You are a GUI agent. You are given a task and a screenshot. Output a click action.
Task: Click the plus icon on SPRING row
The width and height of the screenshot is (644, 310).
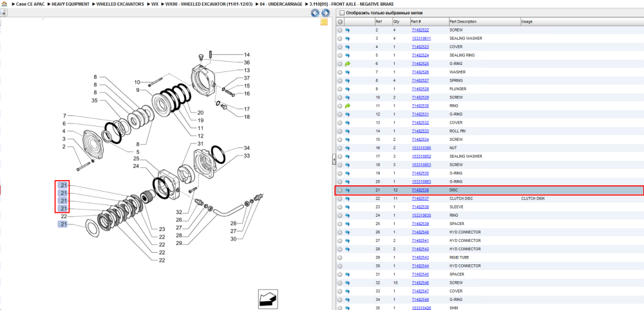tap(339, 81)
